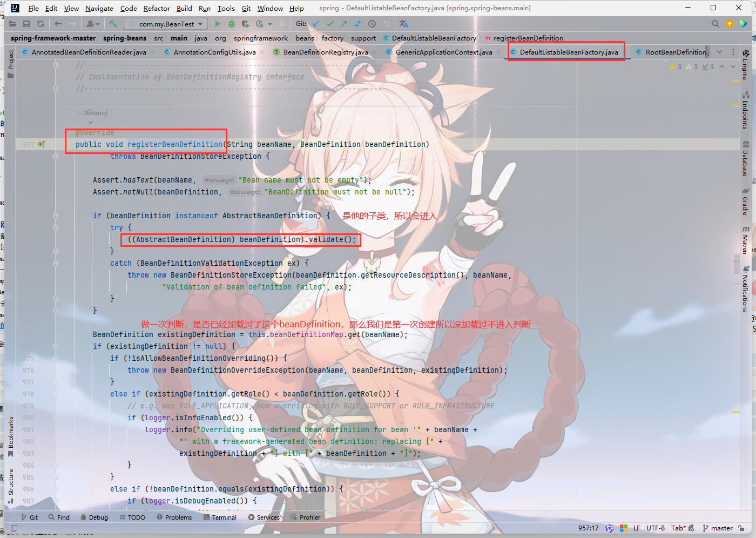
Task: Open the Bookmarks tool window
Action: (x=11, y=436)
